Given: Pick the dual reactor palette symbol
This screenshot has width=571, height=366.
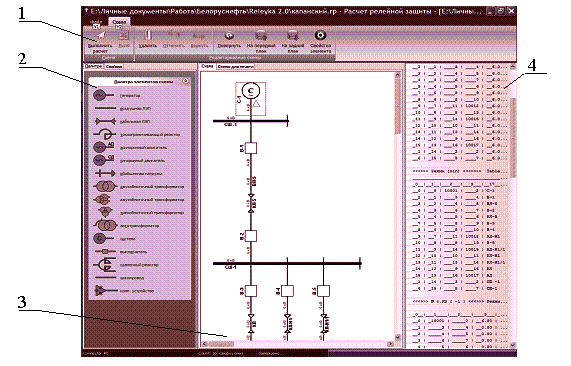Looking at the screenshot, I should [x=105, y=265].
